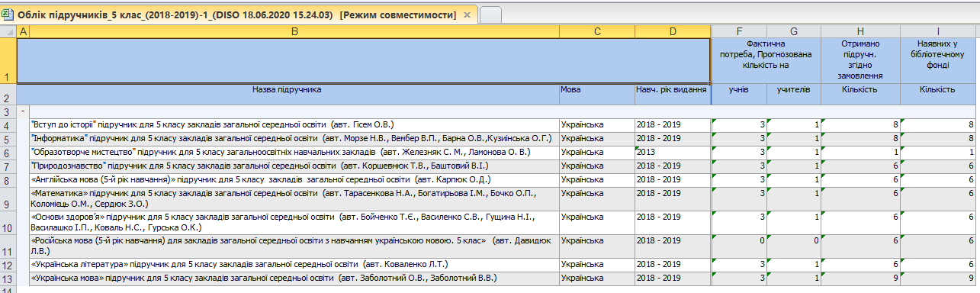Click the 'учителів' header cell

[x=794, y=95]
